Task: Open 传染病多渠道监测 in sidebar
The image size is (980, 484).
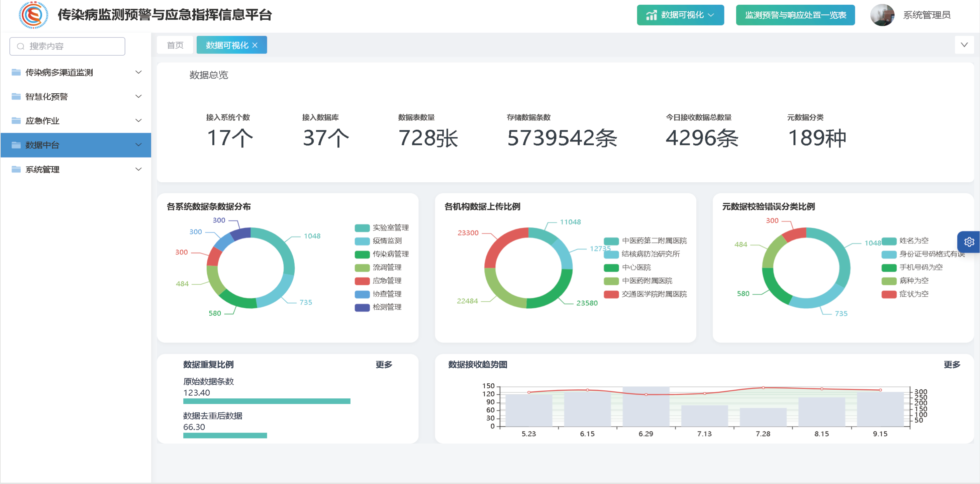Action: point(76,72)
